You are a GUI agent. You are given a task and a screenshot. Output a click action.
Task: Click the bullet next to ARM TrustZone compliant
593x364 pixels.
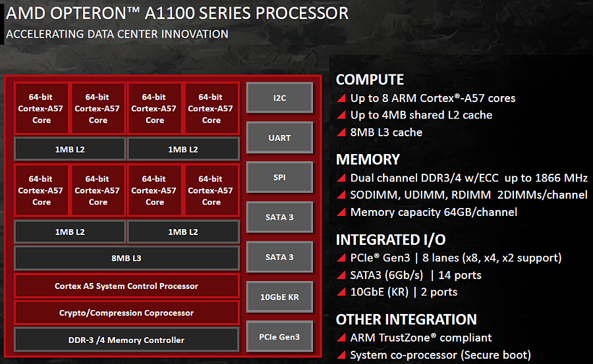tap(341, 338)
